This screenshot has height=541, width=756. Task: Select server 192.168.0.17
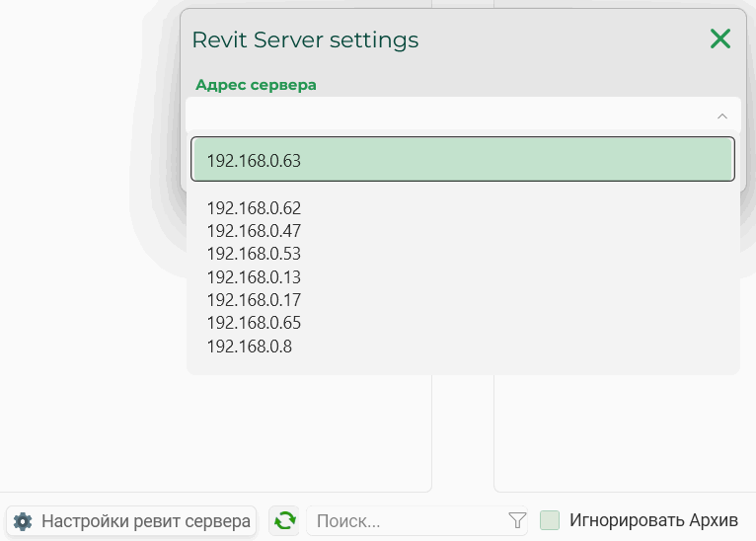pos(254,300)
